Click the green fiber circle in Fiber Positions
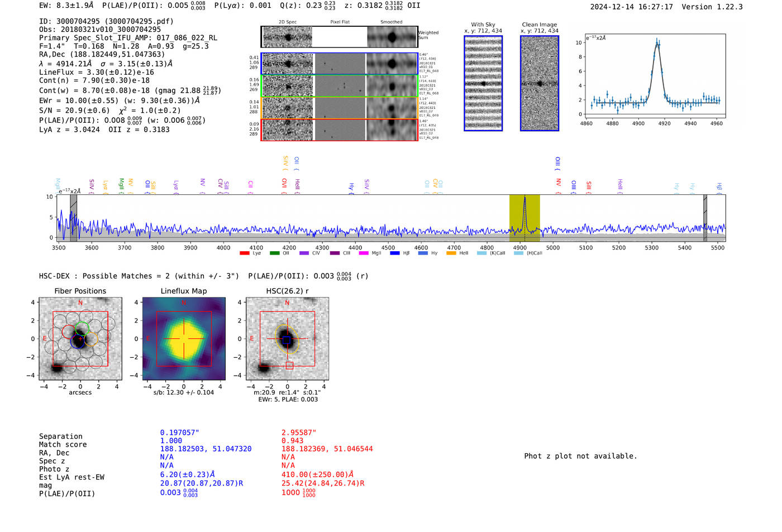This screenshot has width=782, height=532. 82,329
